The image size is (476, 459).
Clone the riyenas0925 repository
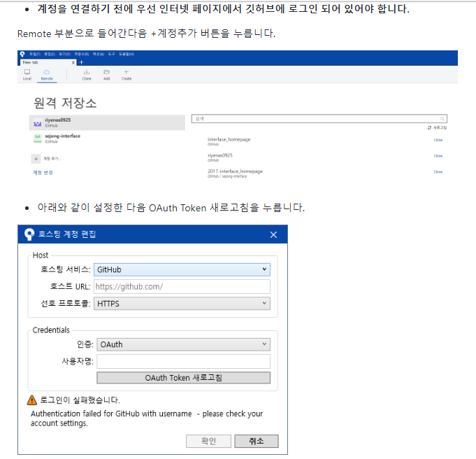[x=438, y=156]
